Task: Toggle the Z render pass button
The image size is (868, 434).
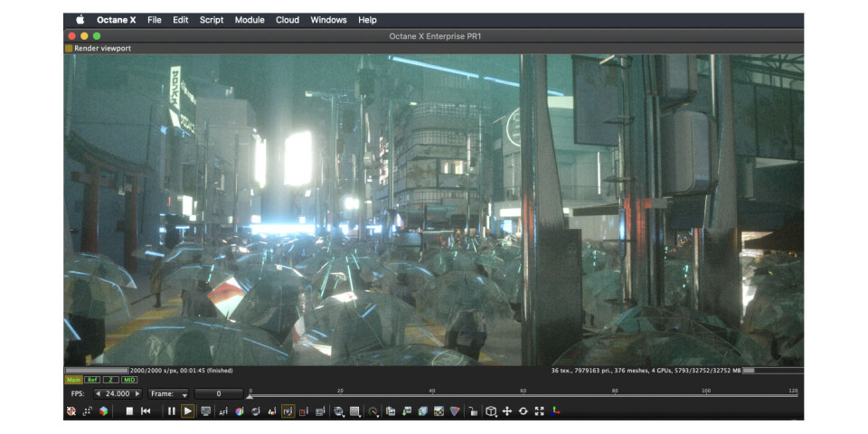Action: click(109, 380)
